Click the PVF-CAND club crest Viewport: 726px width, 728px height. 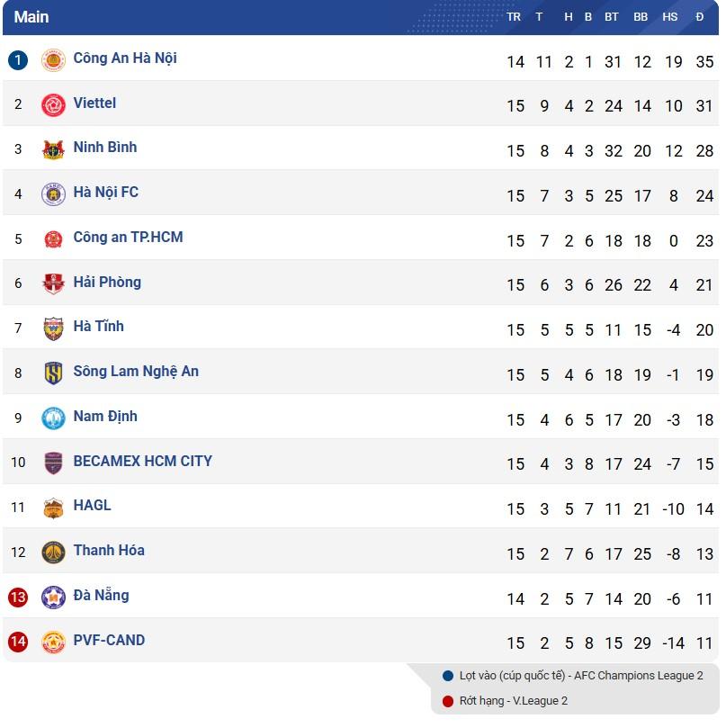click(x=53, y=643)
